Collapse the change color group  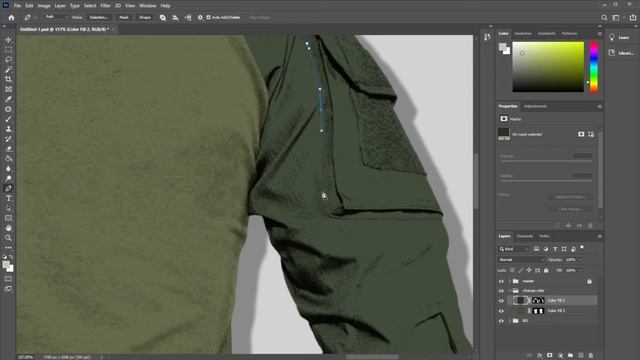tap(509, 291)
